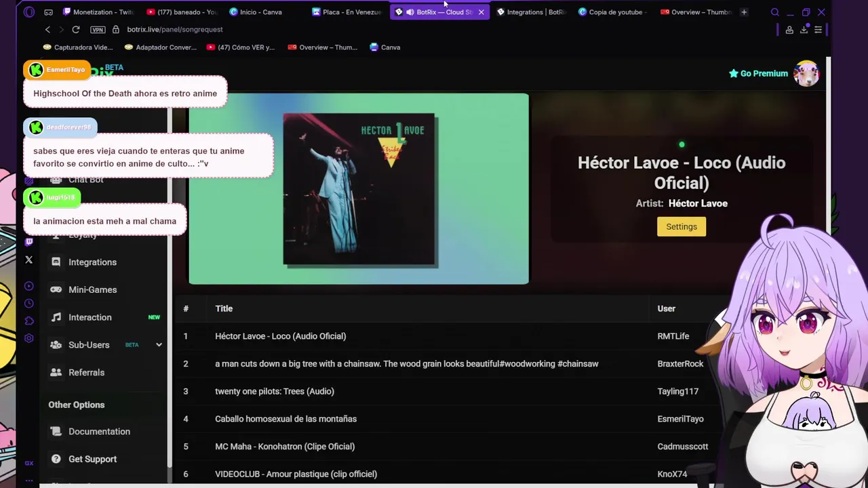Viewport: 868px width, 488px height.
Task: Open History clock icon in Opera sidebar
Action: 28,304
